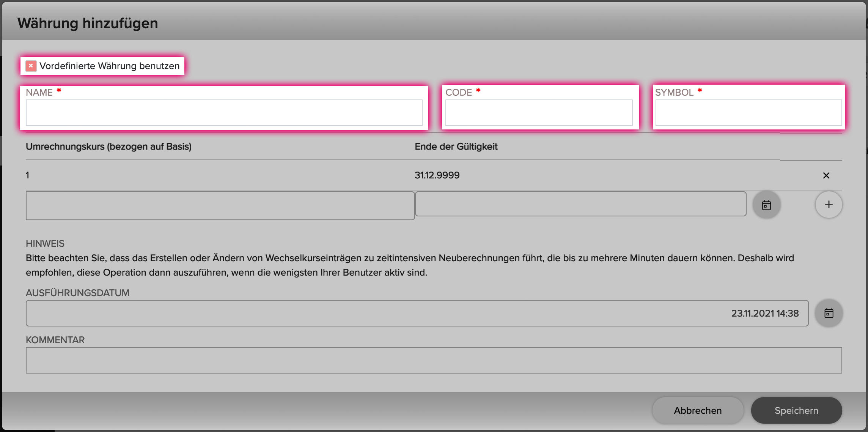The width and height of the screenshot is (868, 432).
Task: Click the Kommentar input field
Action: pyautogui.click(x=434, y=360)
